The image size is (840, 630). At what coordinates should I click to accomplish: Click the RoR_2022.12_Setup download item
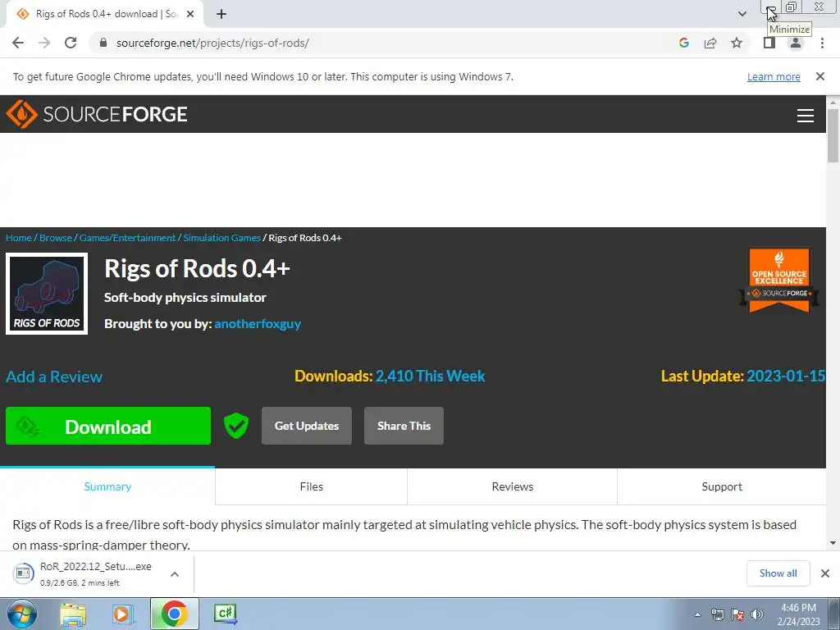point(85,573)
